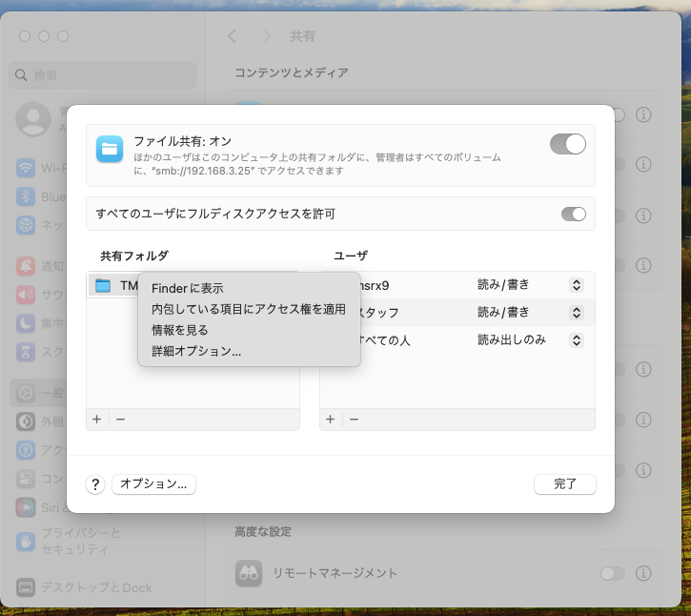This screenshot has width=691, height=616.
Task: Click info icon beside リモートマネージメント
Action: point(643,573)
